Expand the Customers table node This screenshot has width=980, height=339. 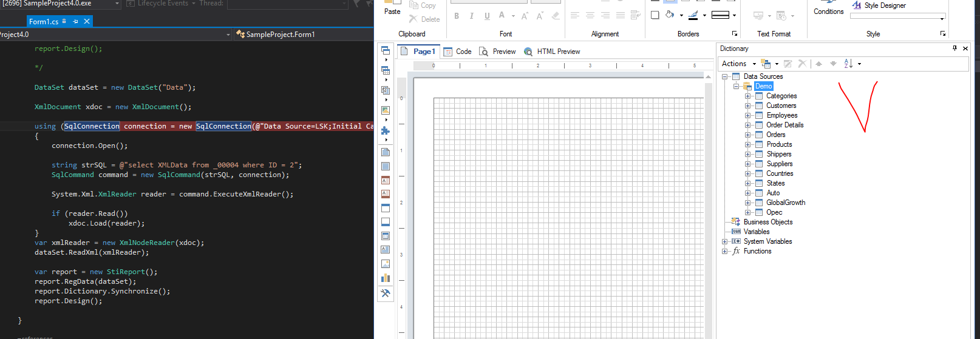tap(747, 106)
